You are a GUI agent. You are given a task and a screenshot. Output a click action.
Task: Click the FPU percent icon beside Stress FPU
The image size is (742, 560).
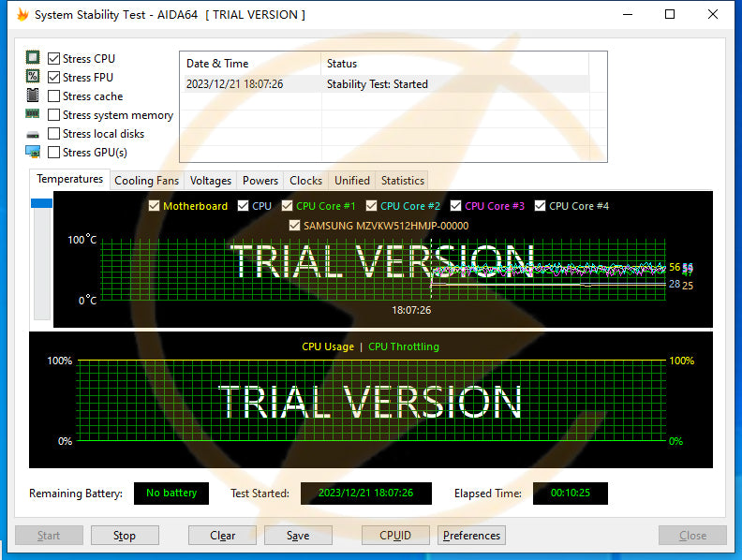click(x=33, y=77)
